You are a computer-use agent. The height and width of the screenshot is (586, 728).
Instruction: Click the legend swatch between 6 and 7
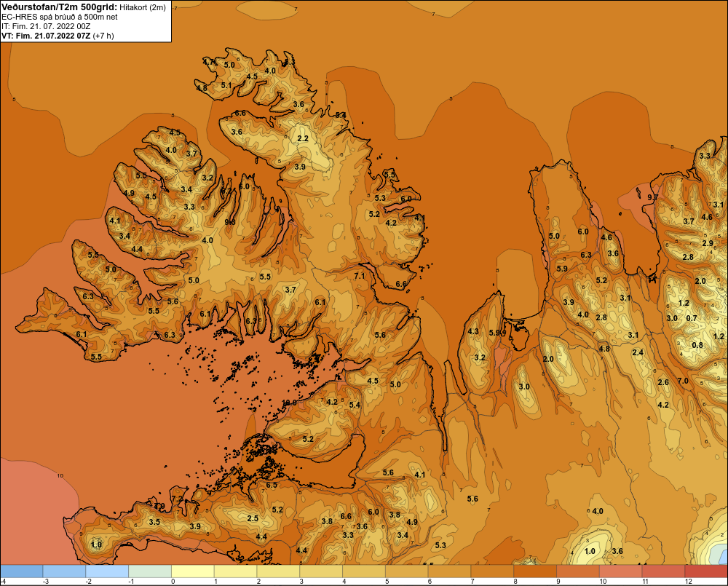pos(449,571)
